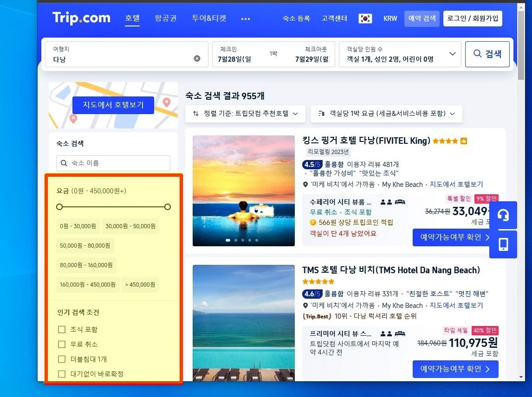The image size is (532, 397).
Task: Click 예약가능여부 확인 for TMS Hotel
Action: click(455, 369)
